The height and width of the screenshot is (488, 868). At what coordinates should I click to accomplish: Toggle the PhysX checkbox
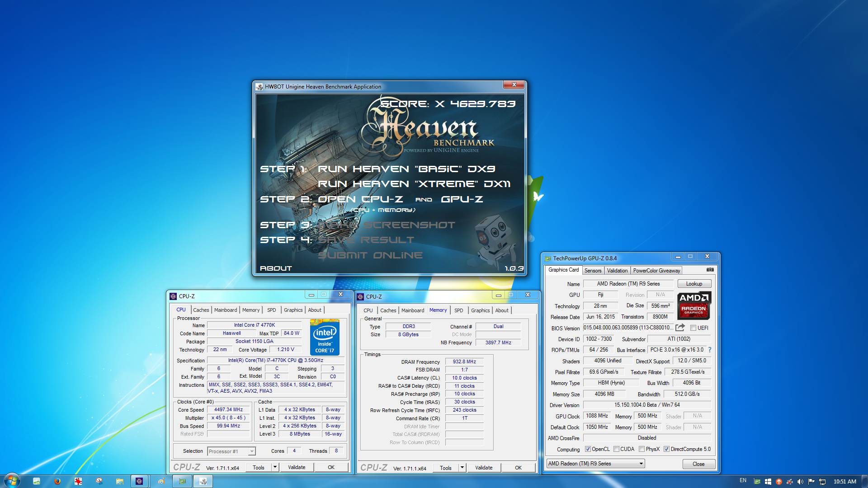click(x=642, y=449)
